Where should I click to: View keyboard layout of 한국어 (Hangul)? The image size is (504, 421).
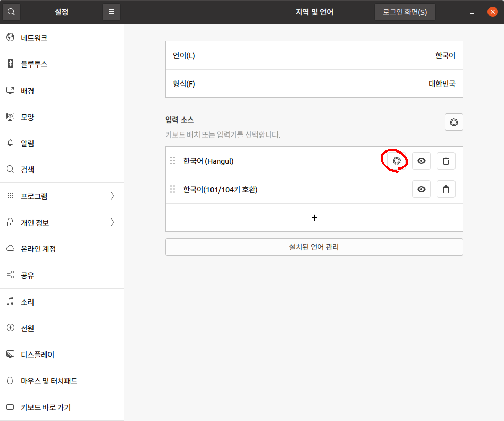421,161
